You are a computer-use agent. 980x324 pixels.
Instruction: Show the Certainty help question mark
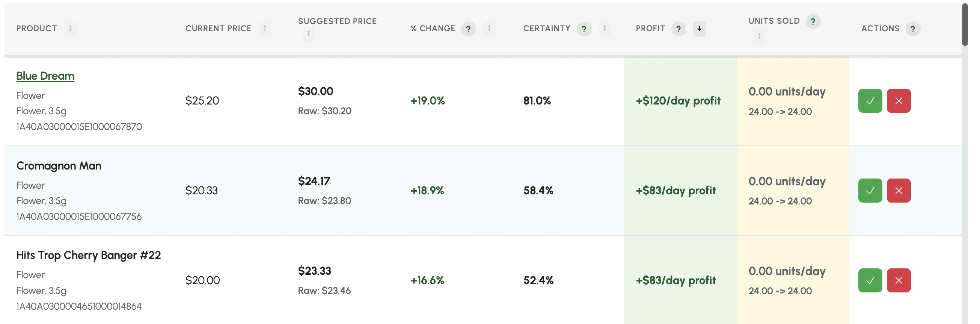[583, 29]
